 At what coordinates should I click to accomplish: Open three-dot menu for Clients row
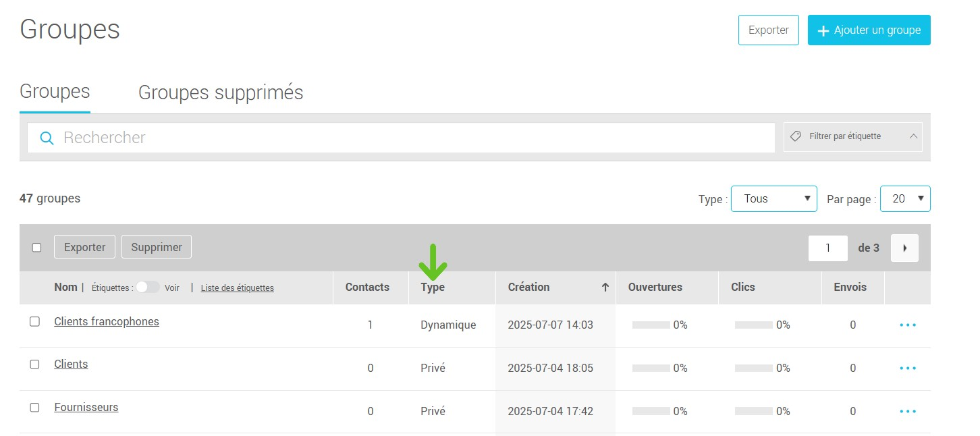click(908, 369)
